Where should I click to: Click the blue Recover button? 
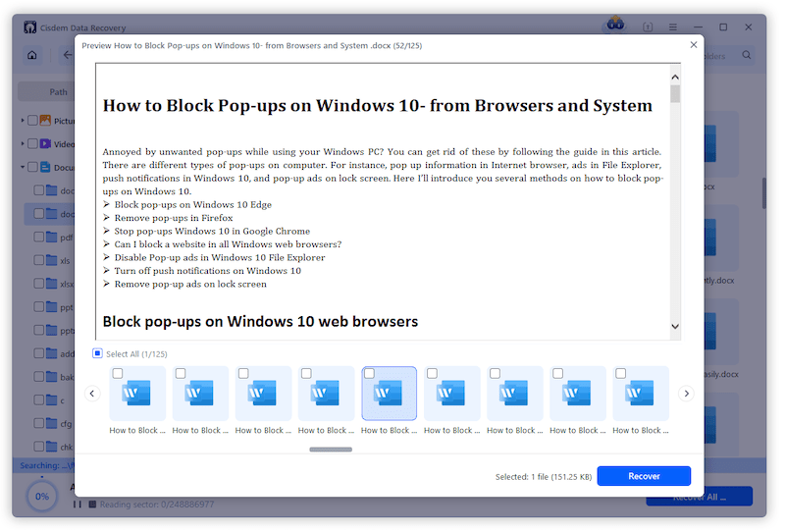coord(644,476)
